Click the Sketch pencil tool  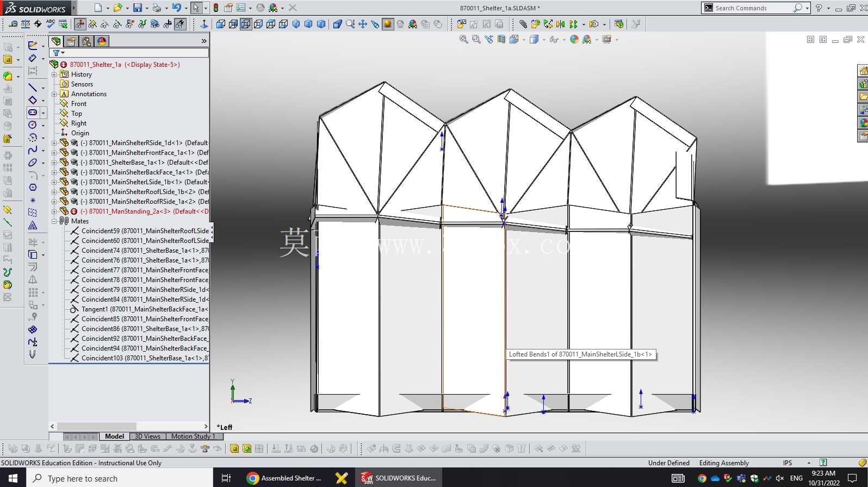pos(33,45)
